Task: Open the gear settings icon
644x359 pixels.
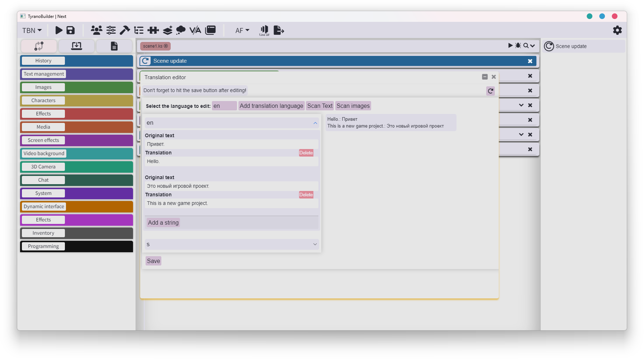Action: click(617, 30)
